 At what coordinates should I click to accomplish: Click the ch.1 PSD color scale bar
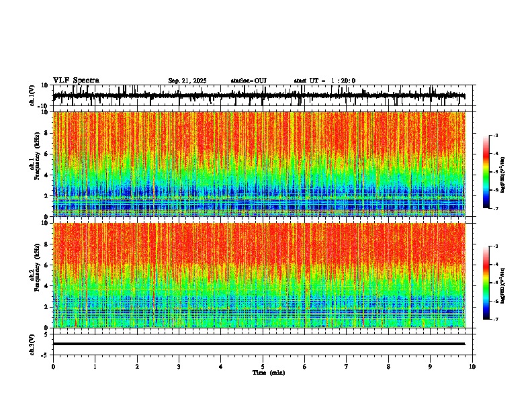[486, 172]
